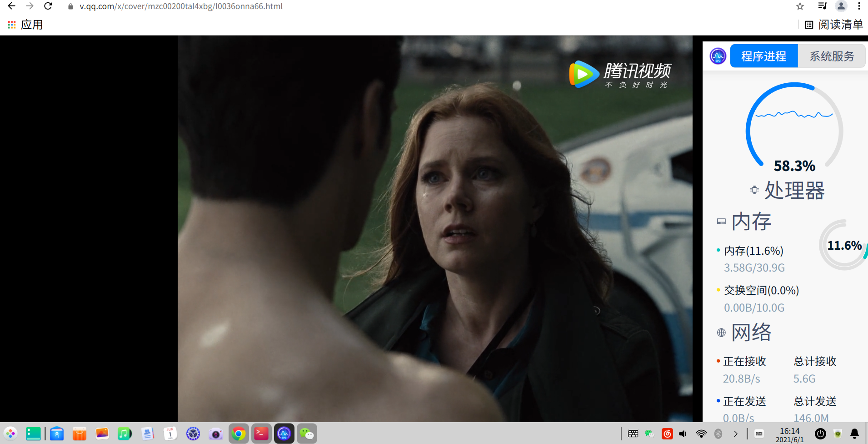Click the 58.3% CPU usage gauge
The image size is (868, 444).
click(794, 128)
